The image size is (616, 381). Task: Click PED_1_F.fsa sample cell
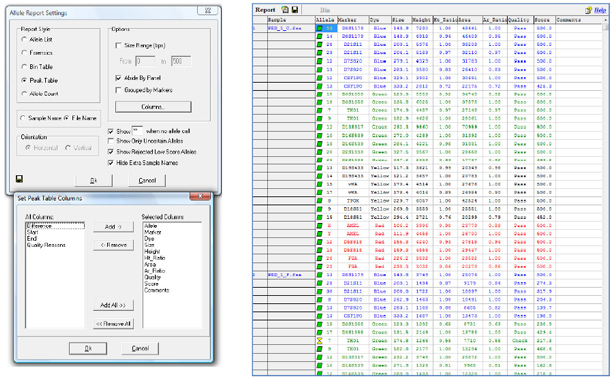(x=291, y=275)
